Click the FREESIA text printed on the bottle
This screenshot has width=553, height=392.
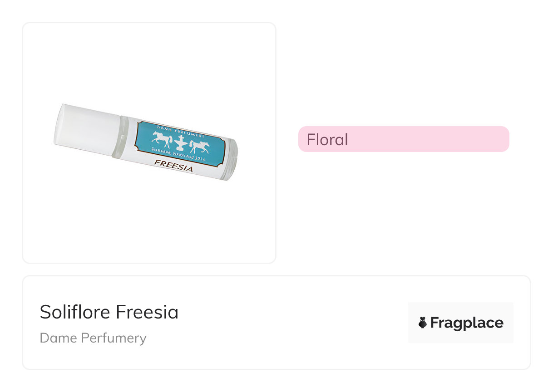(x=173, y=166)
